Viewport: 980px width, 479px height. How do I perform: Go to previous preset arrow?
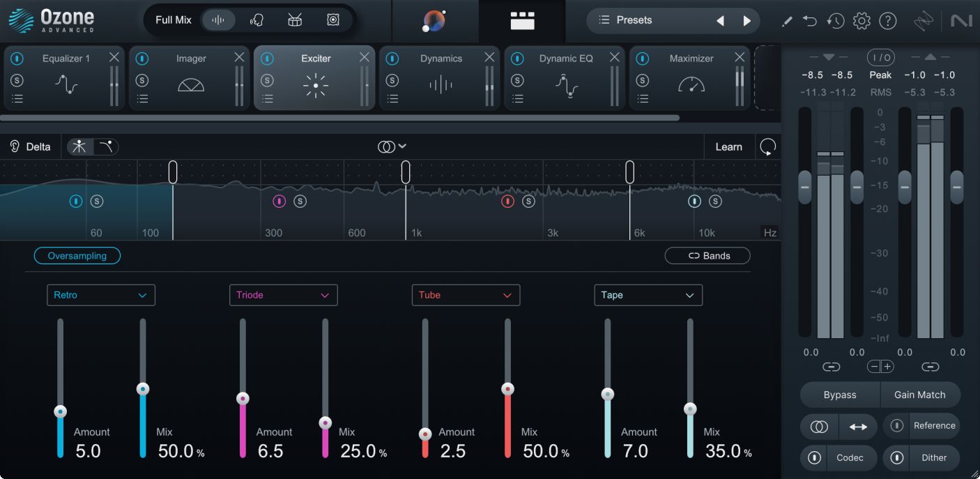pyautogui.click(x=720, y=21)
